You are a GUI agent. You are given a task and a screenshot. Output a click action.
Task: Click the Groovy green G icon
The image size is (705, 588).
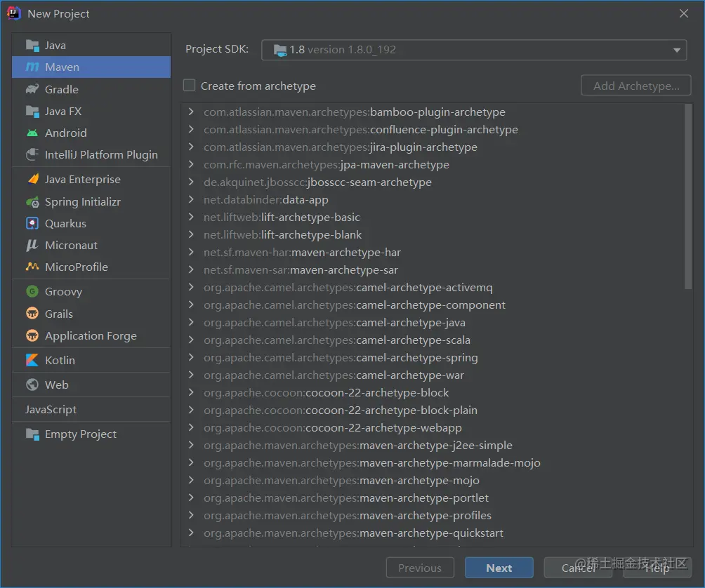tap(32, 291)
